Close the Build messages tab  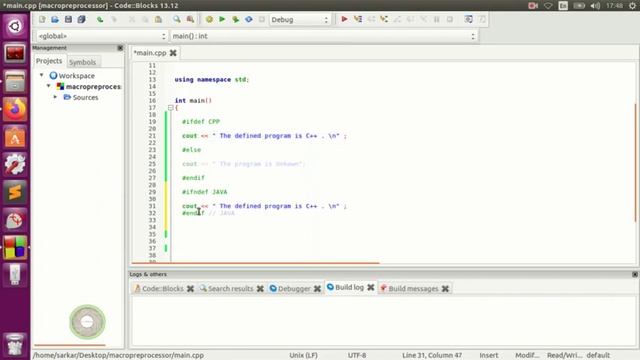click(445, 289)
